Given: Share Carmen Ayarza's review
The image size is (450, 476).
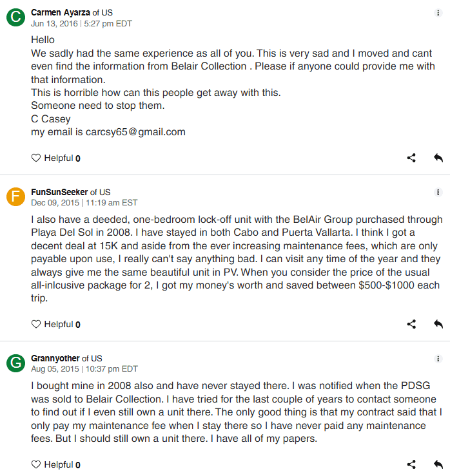Looking at the screenshot, I should 411,158.
